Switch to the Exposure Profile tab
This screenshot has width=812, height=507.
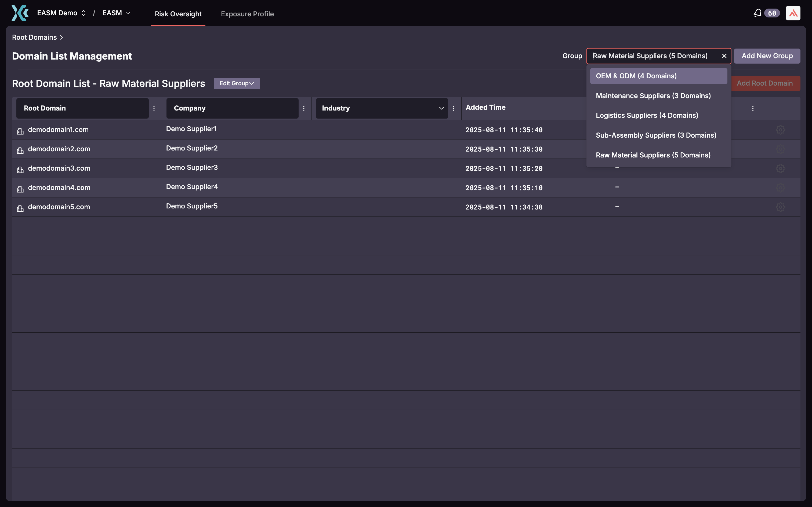(x=247, y=14)
